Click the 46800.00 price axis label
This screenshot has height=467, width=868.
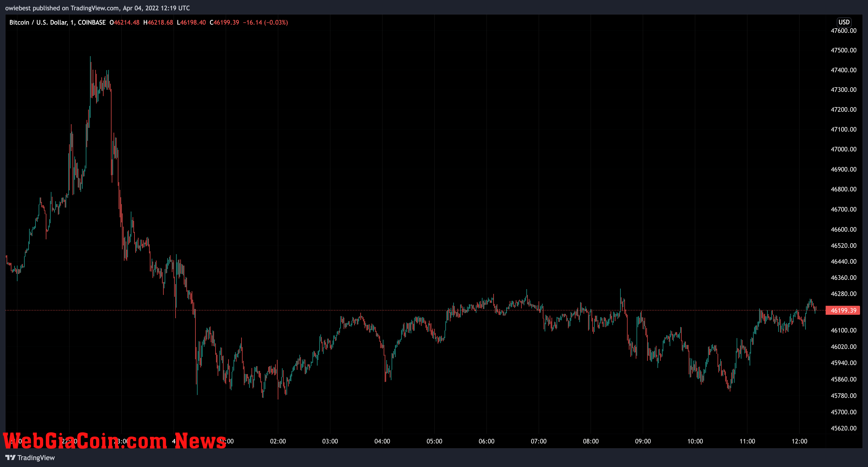pos(843,189)
